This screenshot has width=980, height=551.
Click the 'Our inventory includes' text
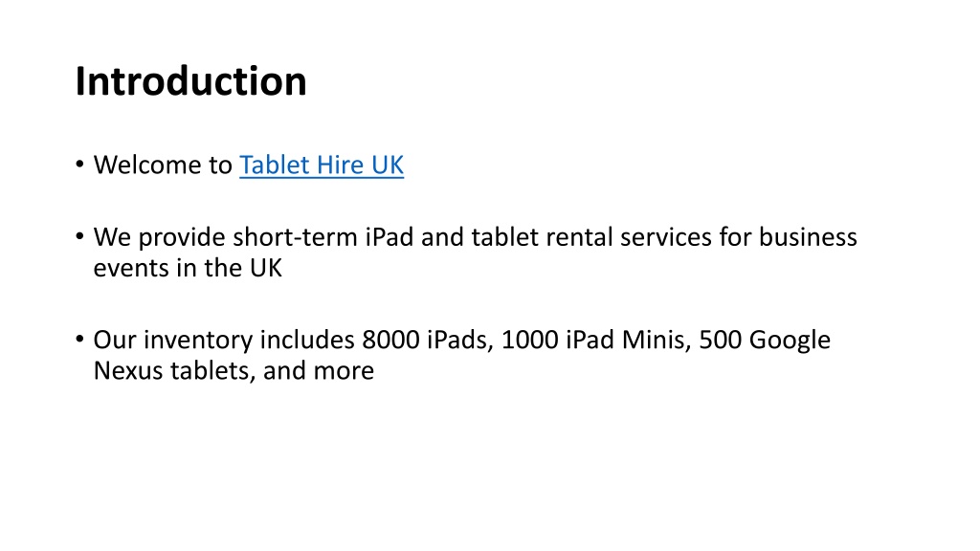(224, 340)
